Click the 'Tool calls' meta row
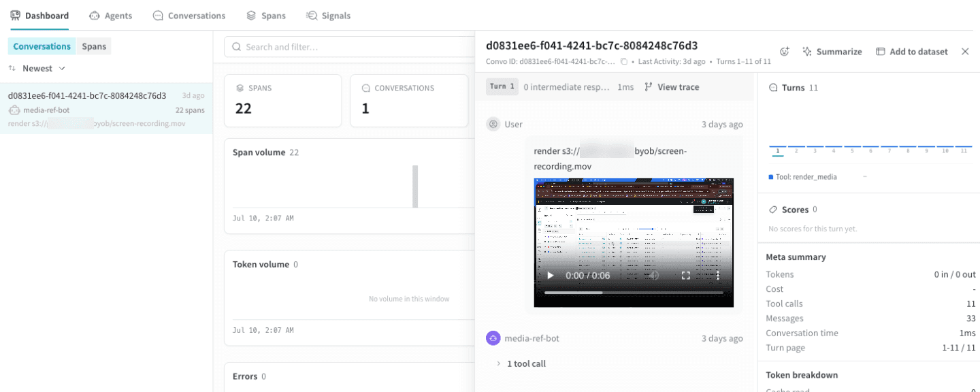Image resolution: width=980 pixels, height=392 pixels. (871, 304)
